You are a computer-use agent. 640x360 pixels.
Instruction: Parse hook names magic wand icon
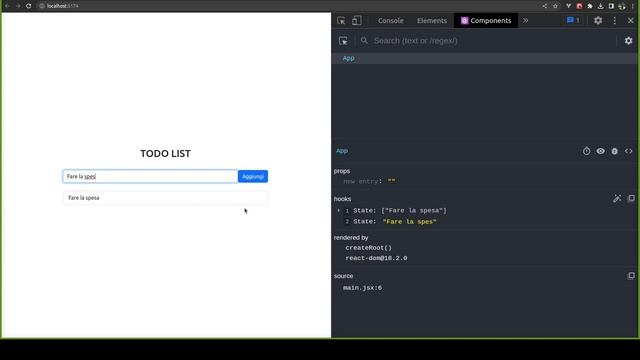pyautogui.click(x=617, y=199)
